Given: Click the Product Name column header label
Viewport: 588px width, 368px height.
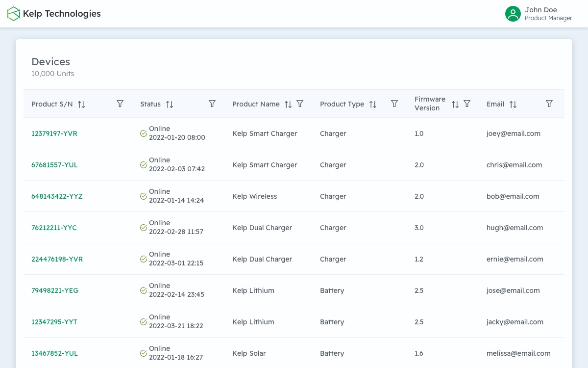Looking at the screenshot, I should (256, 104).
